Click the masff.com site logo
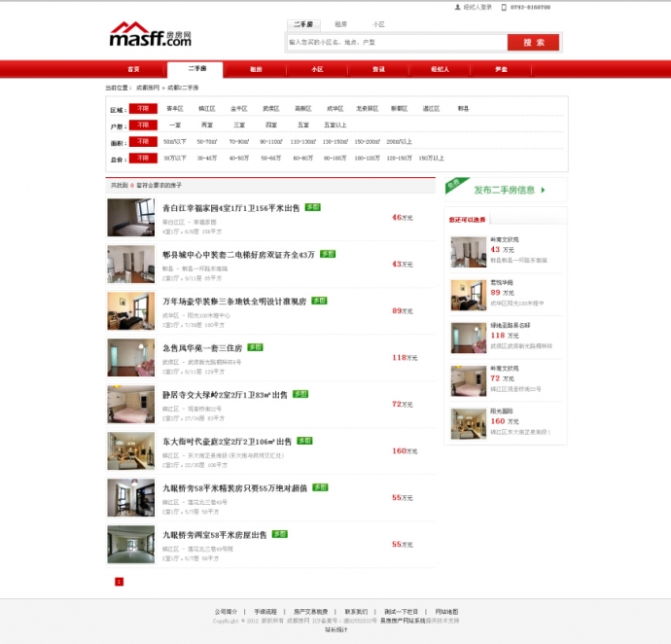Screen dimensions: 671x644 coord(150,34)
